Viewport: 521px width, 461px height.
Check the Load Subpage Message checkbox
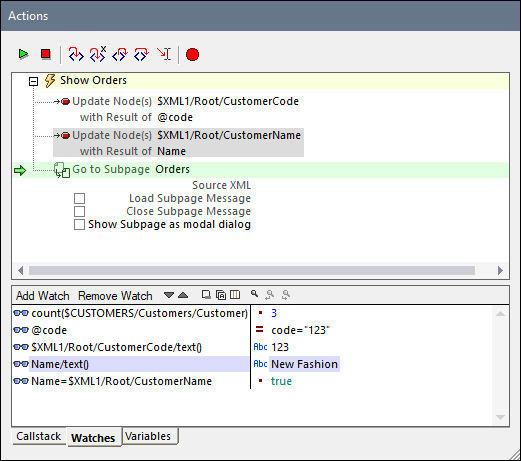click(79, 198)
